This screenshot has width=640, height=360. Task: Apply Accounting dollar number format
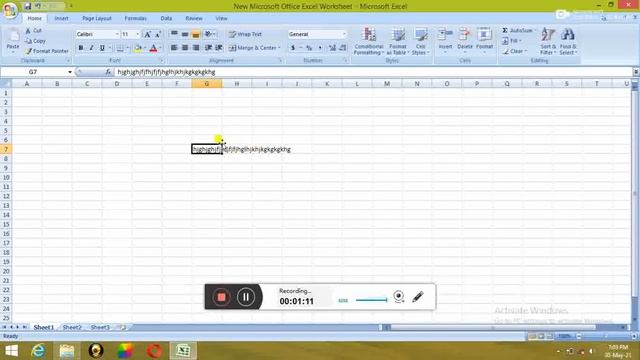[x=293, y=48]
